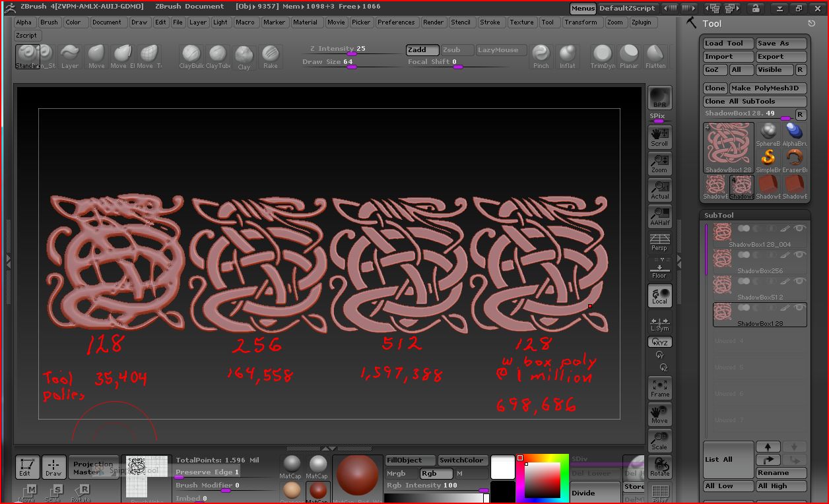Open the Zplugin menu

(x=641, y=22)
